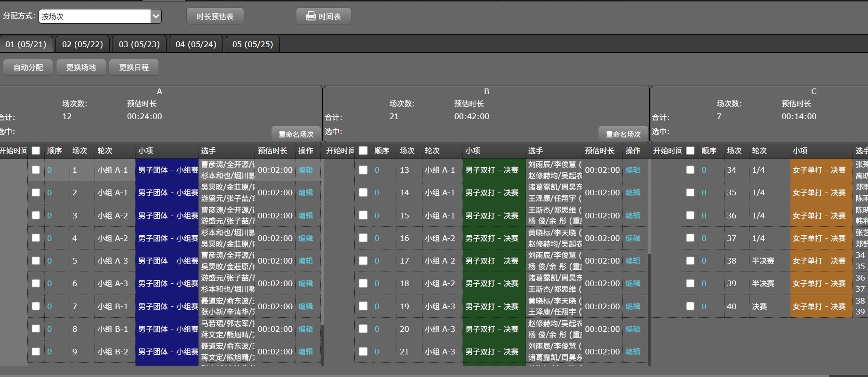868x377 pixels.
Task: Click 编辑 link for match 21
Action: [x=632, y=352]
